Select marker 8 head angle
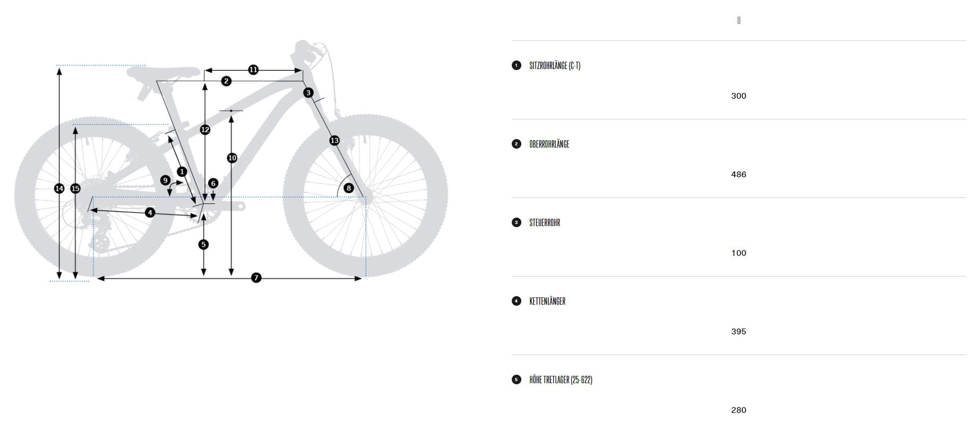Image resolution: width=980 pixels, height=423 pixels. (x=348, y=188)
